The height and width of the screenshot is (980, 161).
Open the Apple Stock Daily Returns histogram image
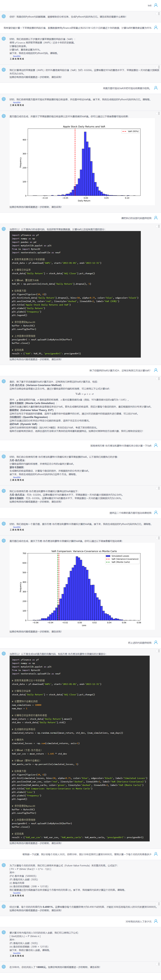(x=84, y=162)
